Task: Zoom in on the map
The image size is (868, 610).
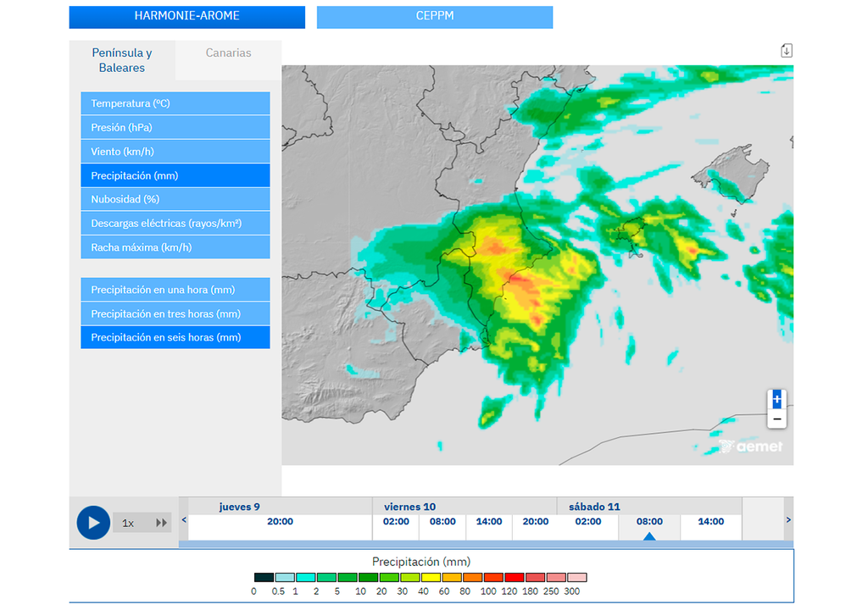Action: tap(776, 399)
